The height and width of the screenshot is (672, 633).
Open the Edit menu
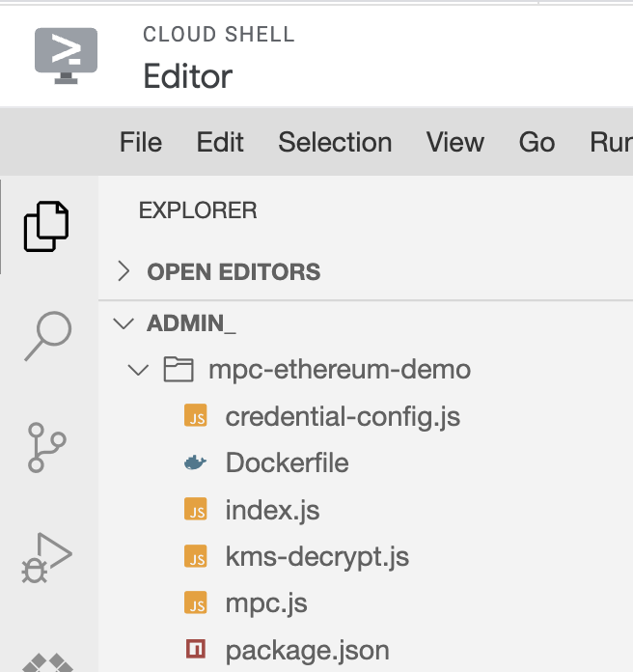click(220, 142)
